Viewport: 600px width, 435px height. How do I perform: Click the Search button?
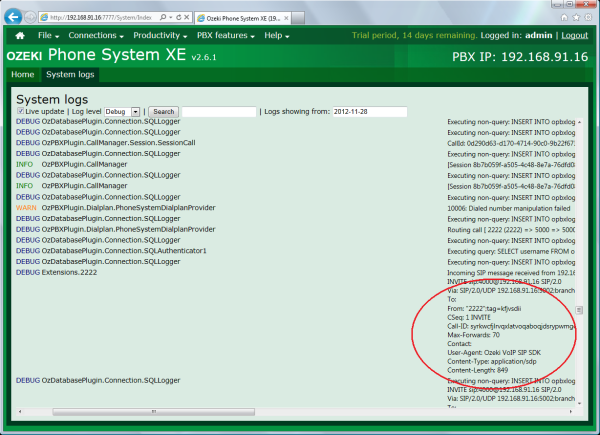pos(163,112)
